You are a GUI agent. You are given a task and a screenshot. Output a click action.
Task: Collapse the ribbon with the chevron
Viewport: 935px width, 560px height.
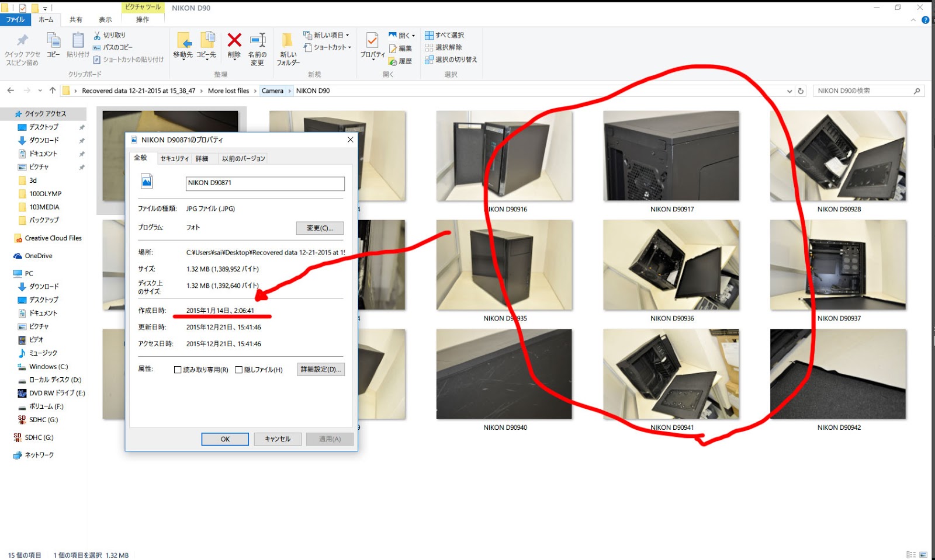pos(913,20)
